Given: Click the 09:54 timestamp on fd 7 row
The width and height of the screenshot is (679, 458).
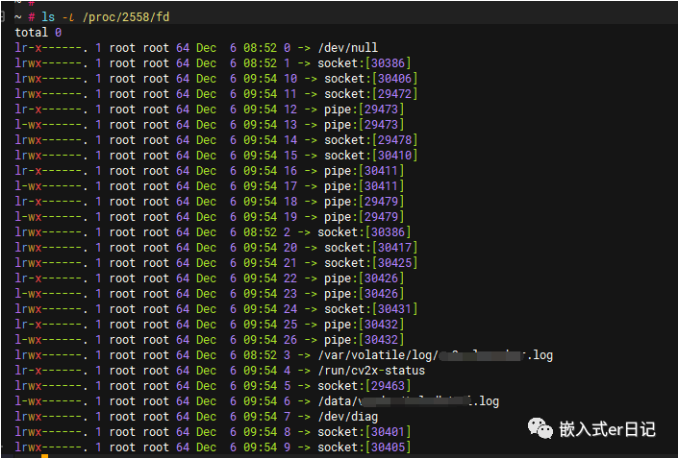Looking at the screenshot, I should (260, 417).
